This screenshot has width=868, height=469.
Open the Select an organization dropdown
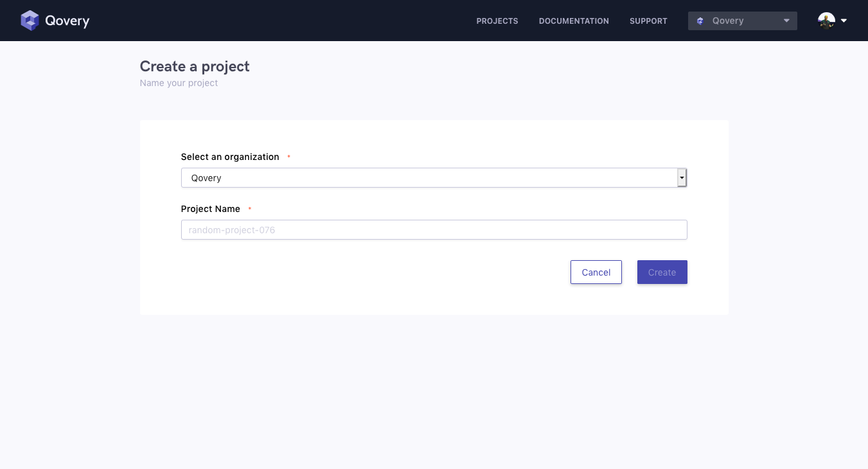(x=434, y=178)
